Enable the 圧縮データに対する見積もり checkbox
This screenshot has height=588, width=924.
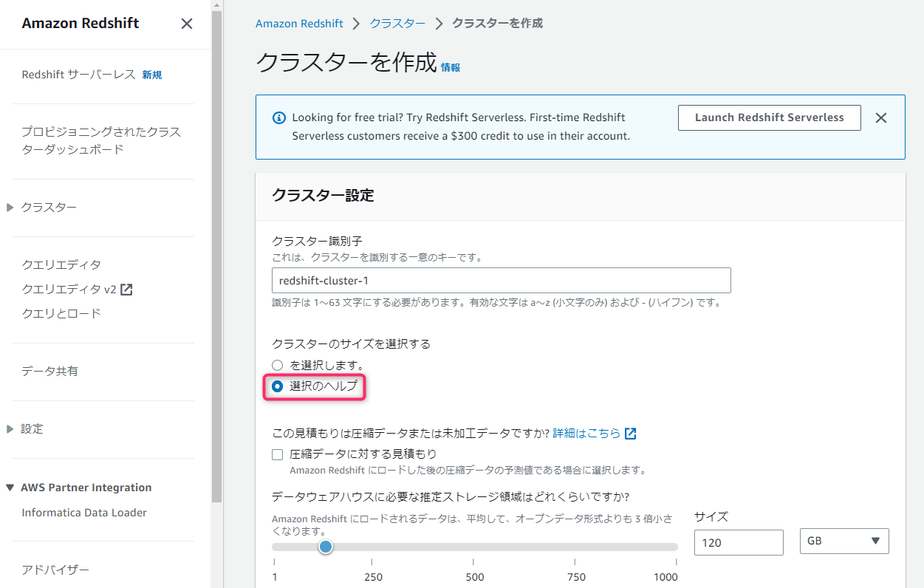pyautogui.click(x=277, y=454)
